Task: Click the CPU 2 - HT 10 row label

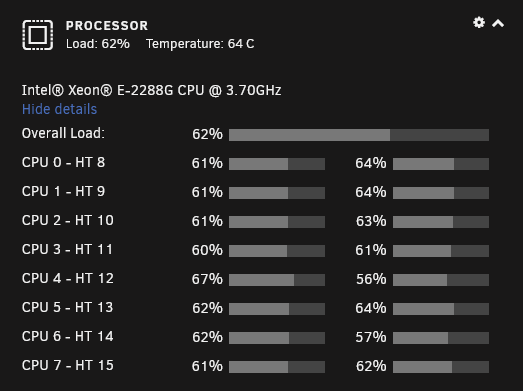Action: 68,220
